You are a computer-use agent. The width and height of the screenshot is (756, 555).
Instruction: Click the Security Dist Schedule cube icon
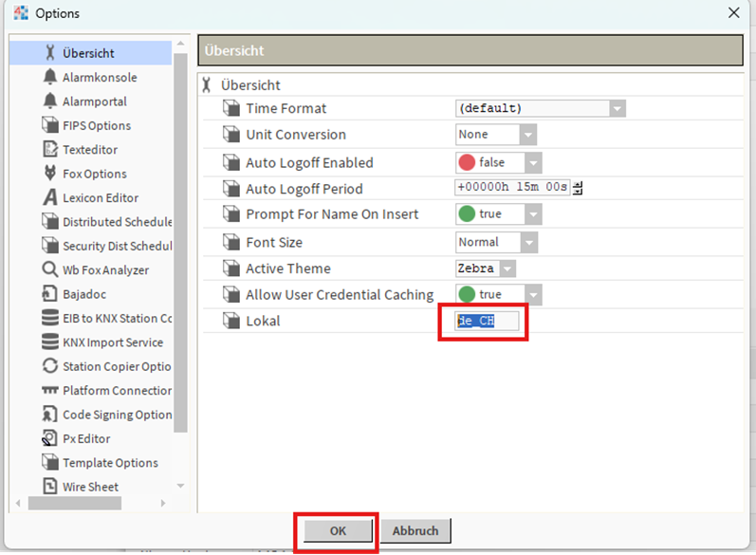[x=49, y=246]
